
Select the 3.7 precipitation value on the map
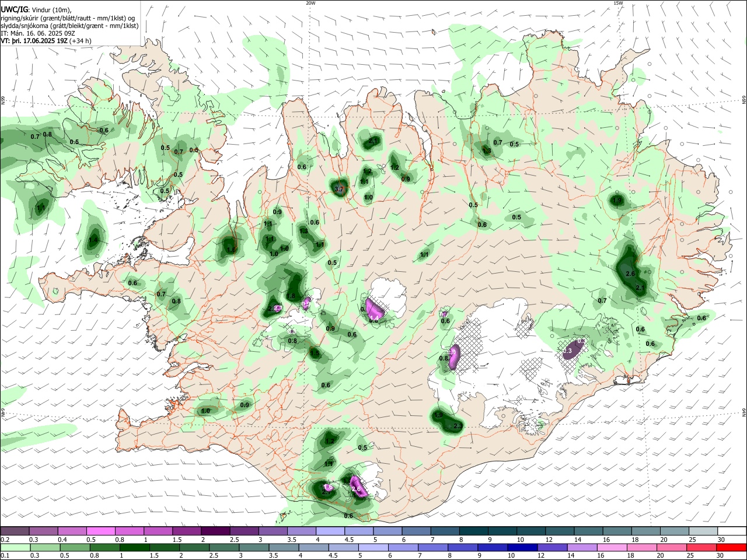(338, 190)
